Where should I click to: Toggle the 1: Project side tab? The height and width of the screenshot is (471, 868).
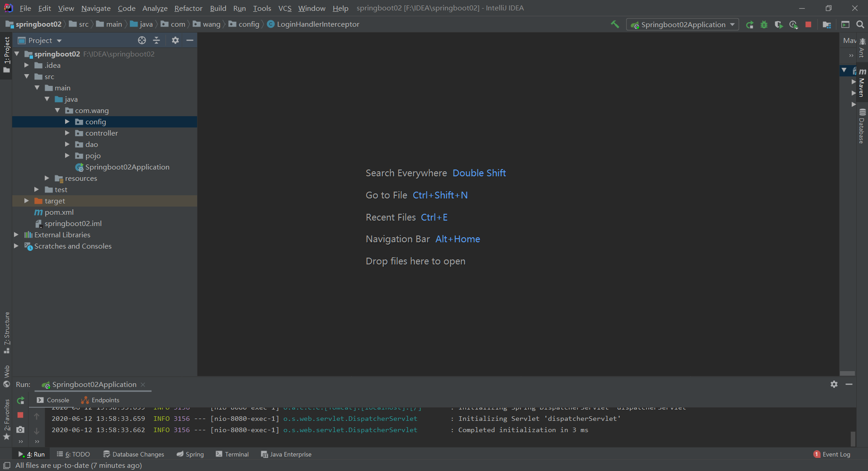tap(6, 55)
